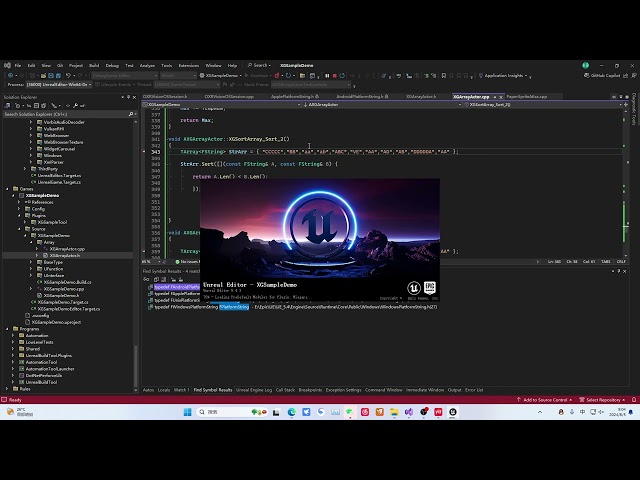This screenshot has height=480, width=640.
Task: Pin the Solution Explorer panel
Action: pos(128,97)
